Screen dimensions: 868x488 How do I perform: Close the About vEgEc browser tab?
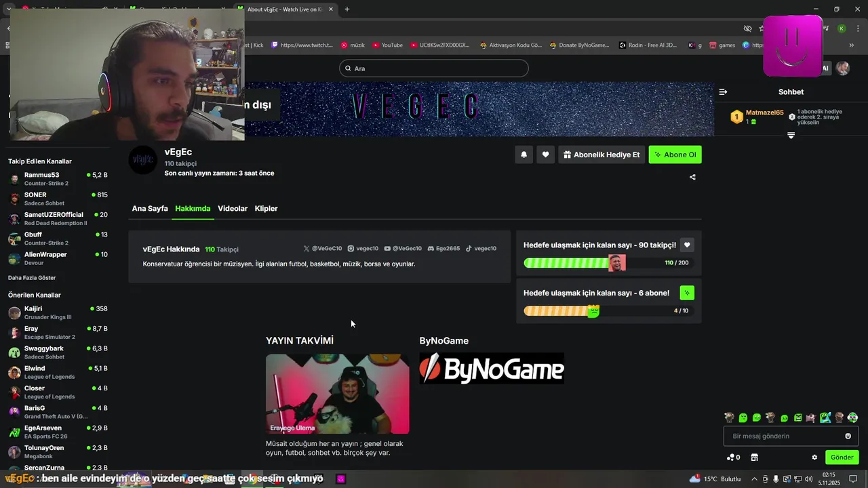click(x=330, y=9)
